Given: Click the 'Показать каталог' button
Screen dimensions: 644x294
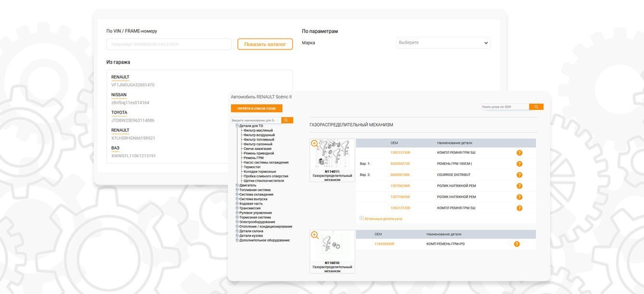Looking at the screenshot, I should 265,44.
